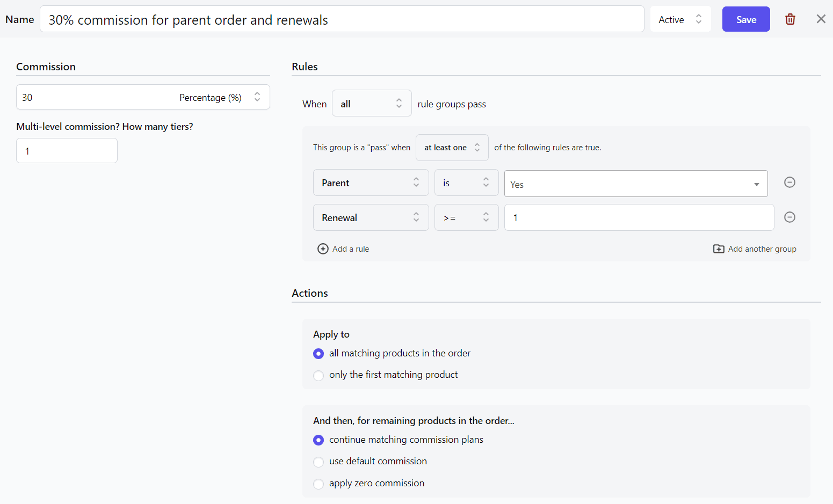Open the Percentage (%) type dropdown

[220, 97]
